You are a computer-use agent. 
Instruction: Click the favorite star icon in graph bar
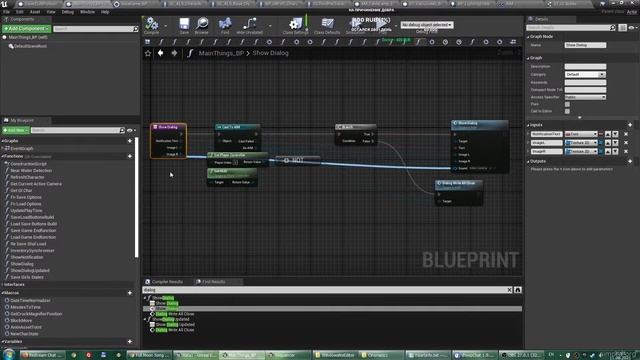pyautogui.click(x=148, y=53)
